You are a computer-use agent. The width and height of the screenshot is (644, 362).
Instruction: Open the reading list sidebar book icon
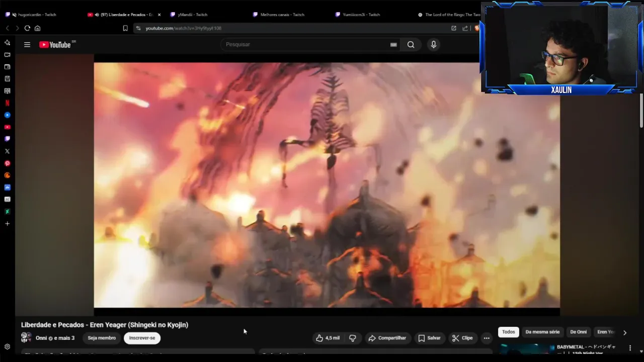7,91
